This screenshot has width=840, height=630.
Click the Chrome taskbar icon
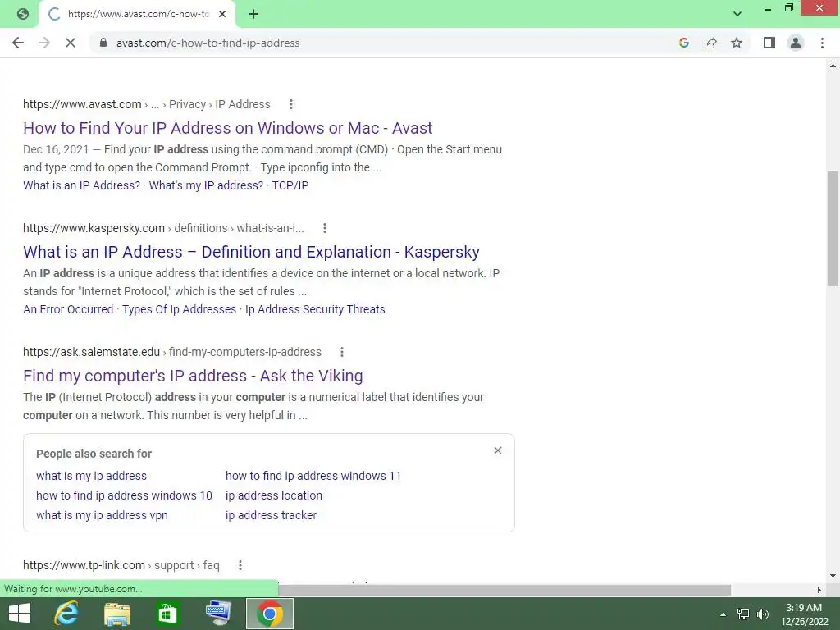269,614
